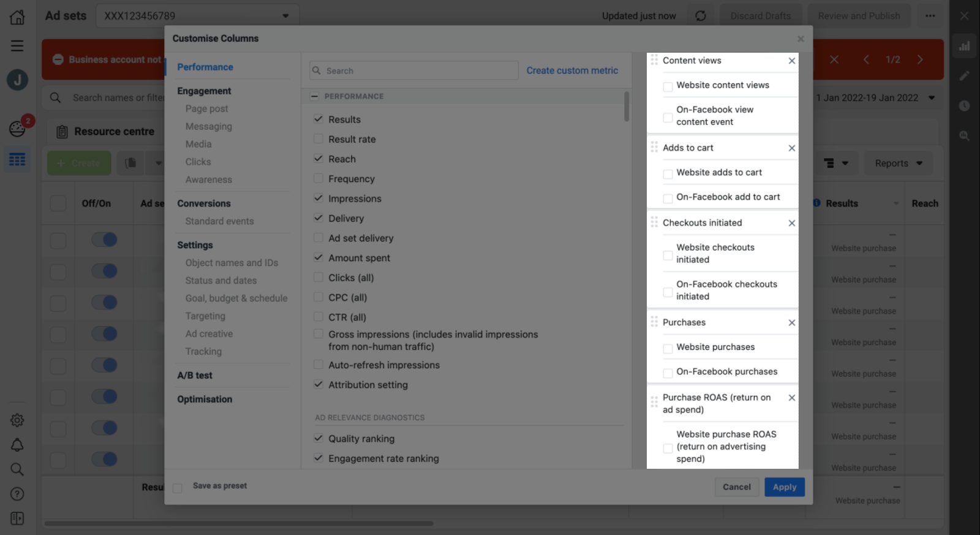Image resolution: width=980 pixels, height=535 pixels.
Task: Toggle off the first ad set switch
Action: tap(104, 240)
